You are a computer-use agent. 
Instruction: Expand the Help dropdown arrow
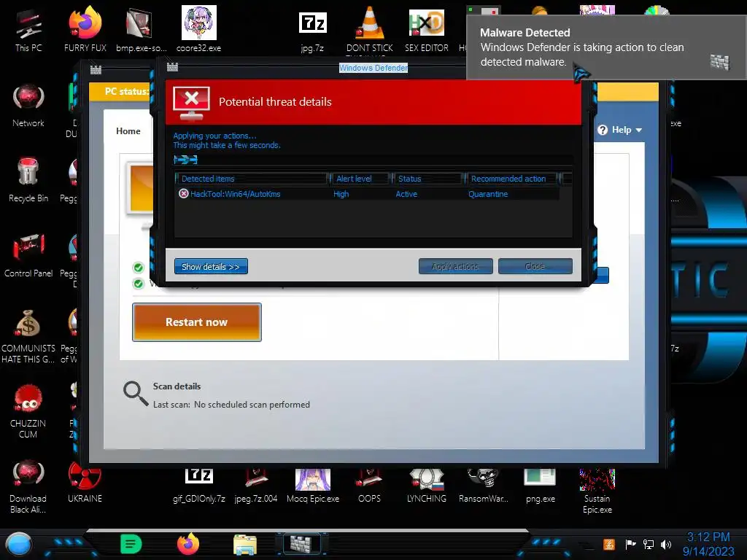pyautogui.click(x=639, y=130)
